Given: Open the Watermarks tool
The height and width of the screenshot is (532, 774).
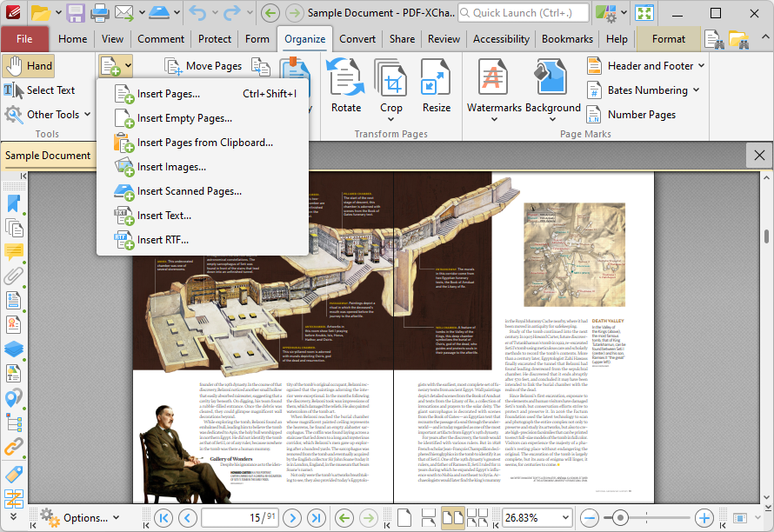Looking at the screenshot, I should [494, 89].
